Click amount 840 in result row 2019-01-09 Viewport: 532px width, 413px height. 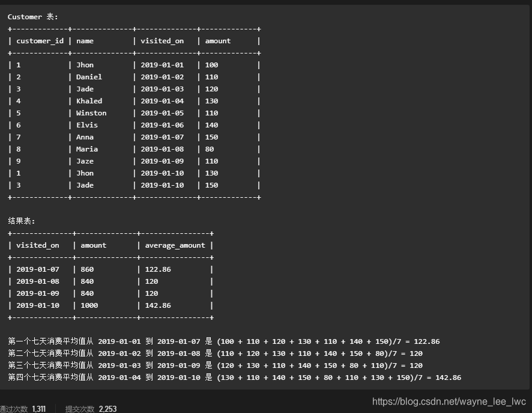click(87, 293)
